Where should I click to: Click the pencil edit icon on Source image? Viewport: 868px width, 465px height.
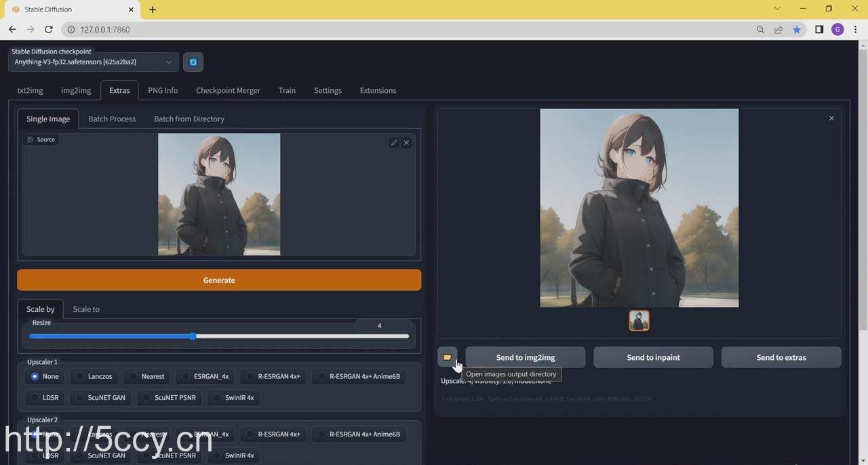394,142
